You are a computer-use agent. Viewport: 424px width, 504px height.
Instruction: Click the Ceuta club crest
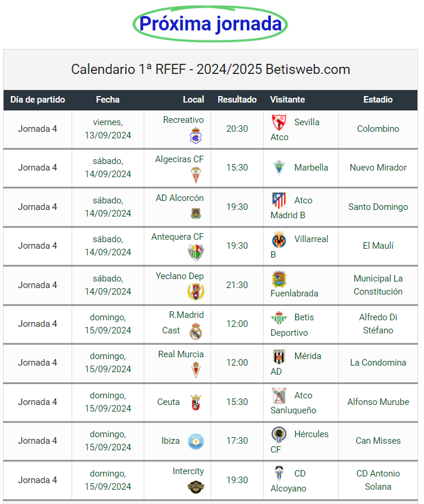[196, 403]
